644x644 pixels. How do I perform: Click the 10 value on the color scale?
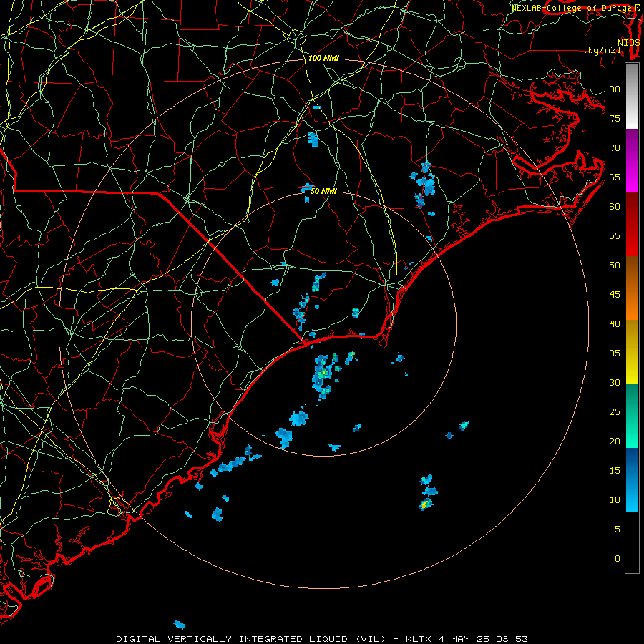pos(615,500)
